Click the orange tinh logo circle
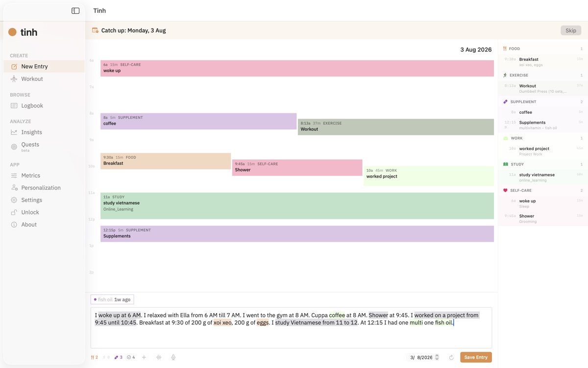Image resolution: width=588 pixels, height=368 pixels. [12, 32]
